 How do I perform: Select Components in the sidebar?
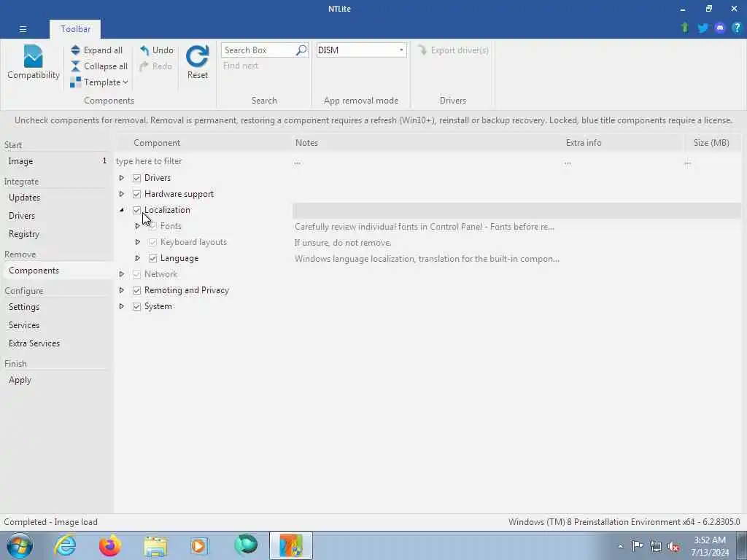(56, 271)
